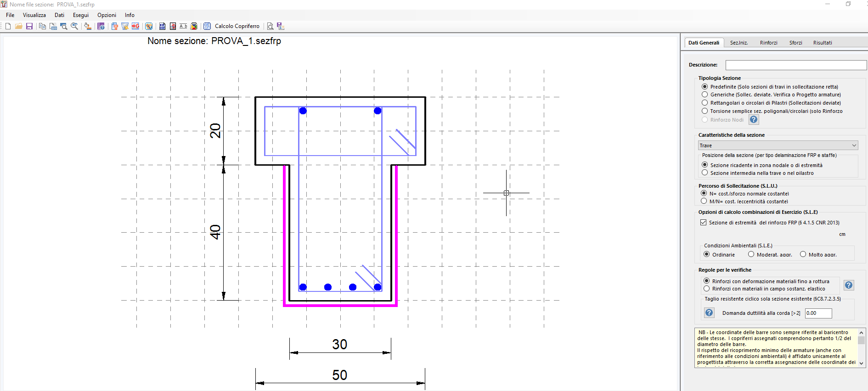Open the Visualizza menu
868x391 pixels.
(x=34, y=15)
